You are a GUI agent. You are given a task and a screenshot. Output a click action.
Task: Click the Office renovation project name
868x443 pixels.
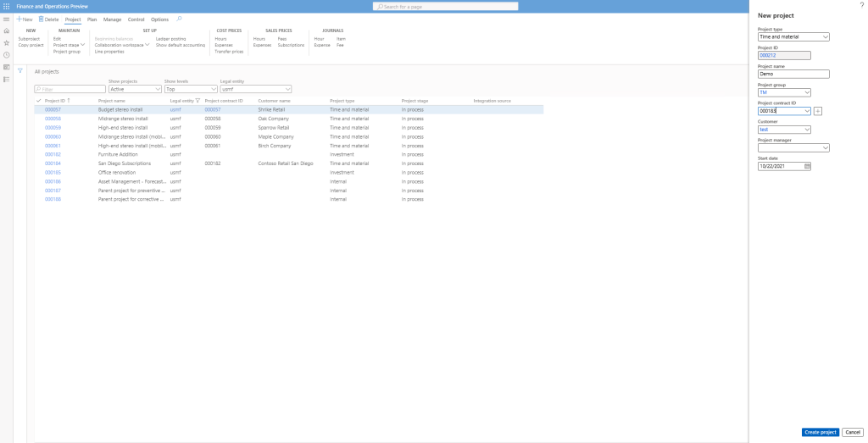(116, 173)
